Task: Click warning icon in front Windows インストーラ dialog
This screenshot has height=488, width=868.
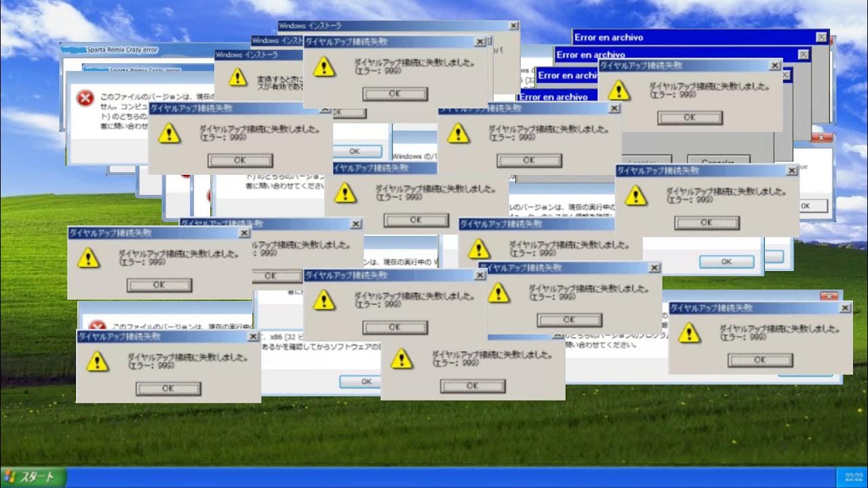Action: point(237,77)
